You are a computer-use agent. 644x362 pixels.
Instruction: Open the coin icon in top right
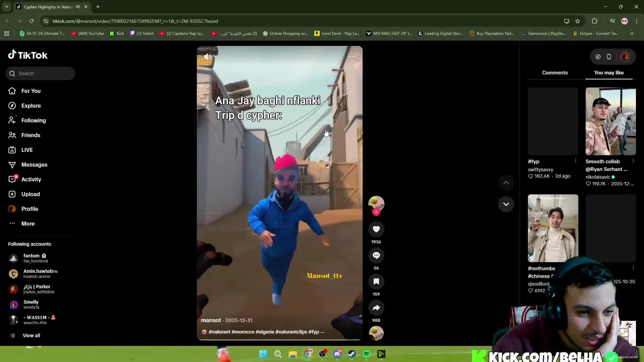598,57
